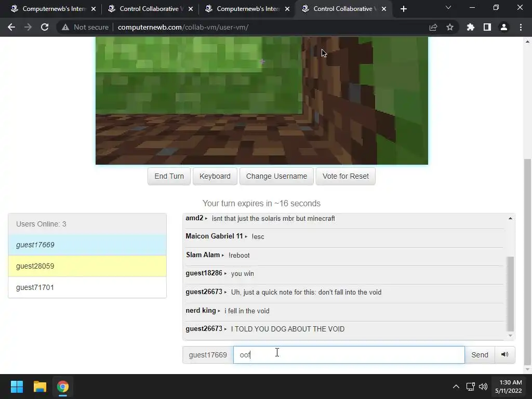Open a new browser tab

403,9
